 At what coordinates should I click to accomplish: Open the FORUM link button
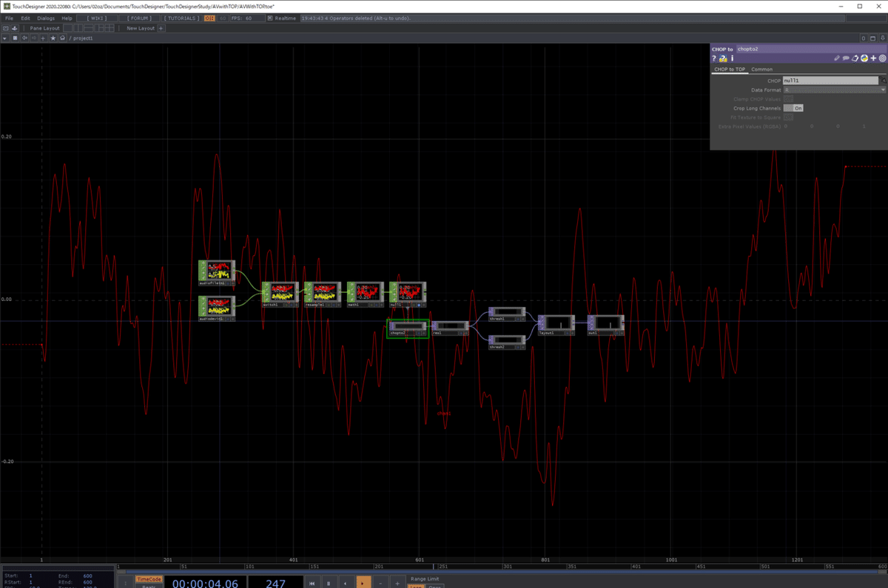(x=139, y=18)
